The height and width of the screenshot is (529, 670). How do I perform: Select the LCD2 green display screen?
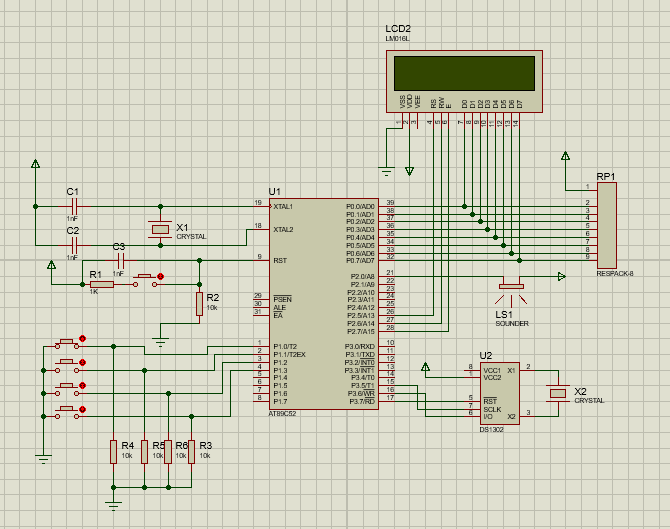tap(464, 73)
